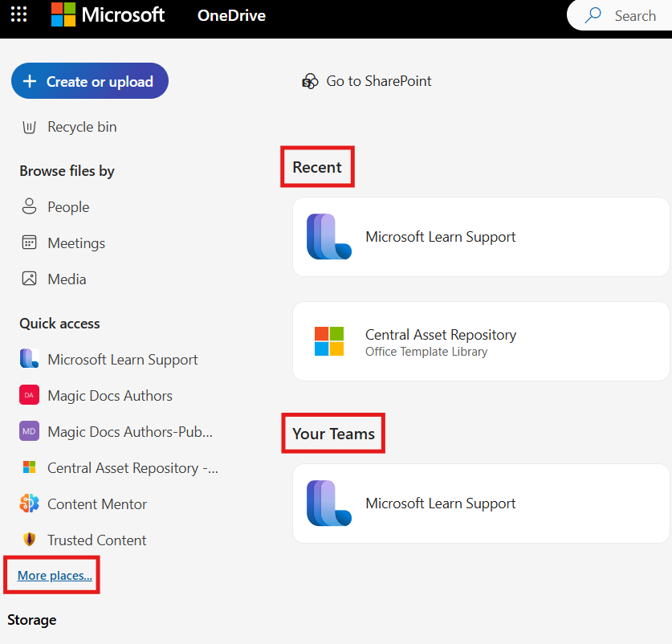The height and width of the screenshot is (644, 672).
Task: Open Microsoft Learn Support in Quick access
Action: tap(109, 359)
